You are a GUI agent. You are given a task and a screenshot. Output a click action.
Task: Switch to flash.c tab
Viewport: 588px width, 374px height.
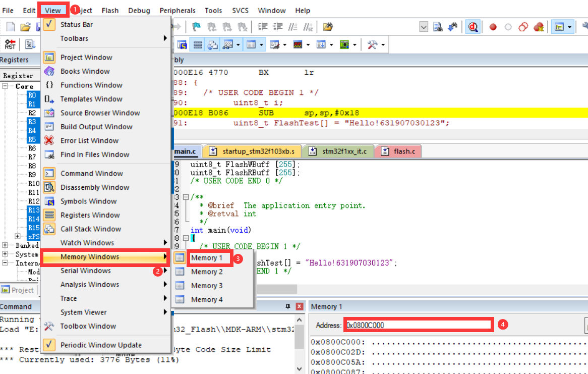click(398, 151)
